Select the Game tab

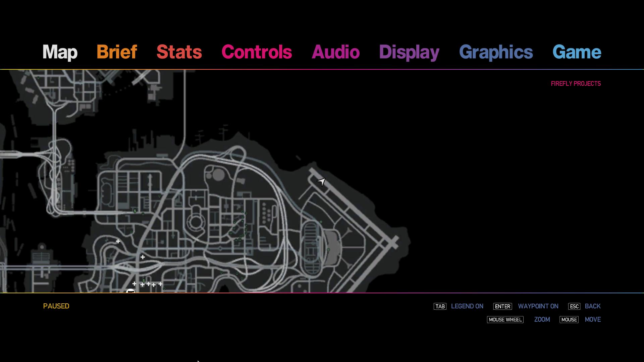click(x=577, y=52)
